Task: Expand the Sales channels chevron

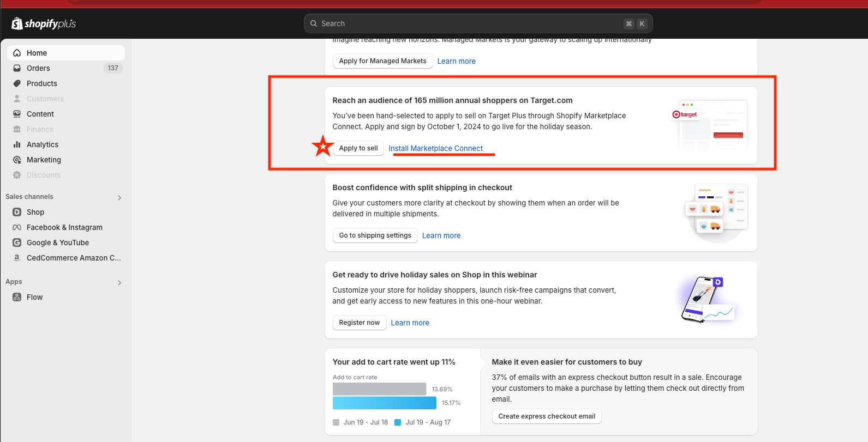Action: click(x=119, y=198)
